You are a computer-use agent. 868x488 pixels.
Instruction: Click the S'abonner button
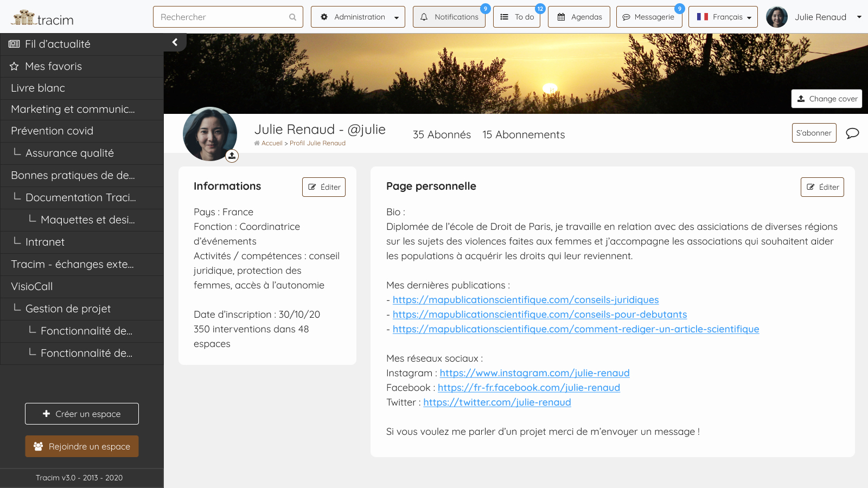[814, 133]
